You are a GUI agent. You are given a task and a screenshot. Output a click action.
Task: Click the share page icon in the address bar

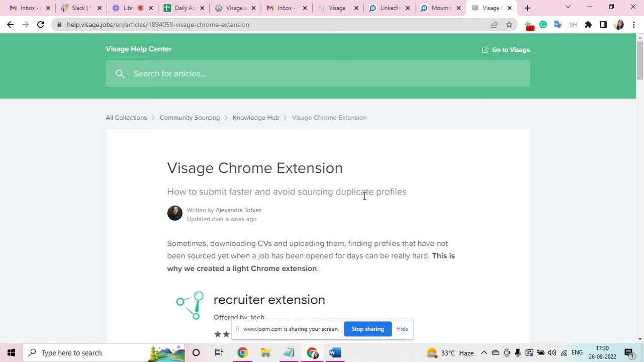[x=494, y=24]
